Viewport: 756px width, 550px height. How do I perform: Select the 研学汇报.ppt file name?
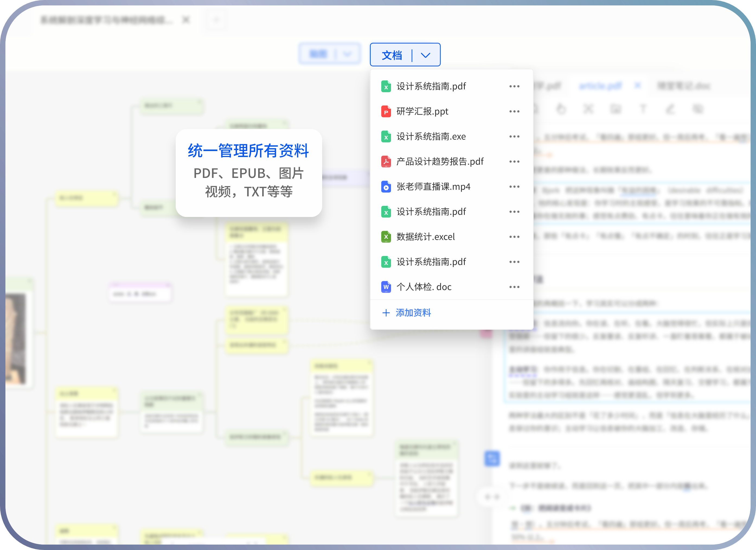(422, 111)
